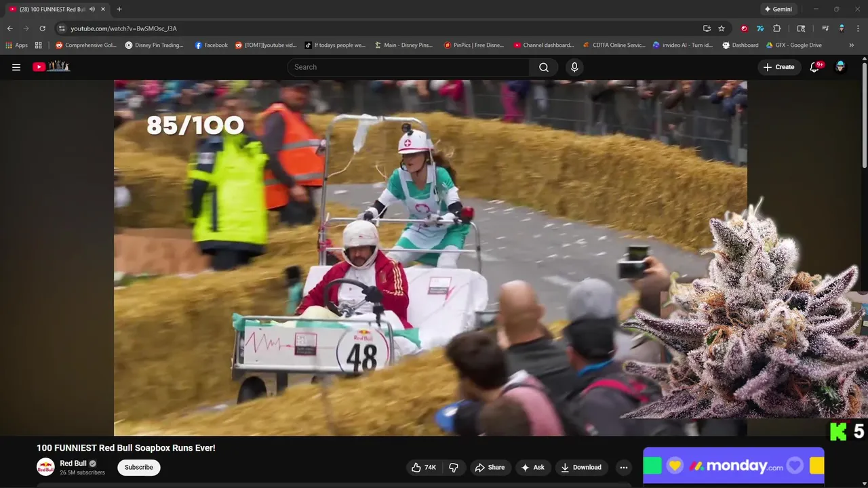Open Chrome profile avatar in toolbar

[842, 28]
